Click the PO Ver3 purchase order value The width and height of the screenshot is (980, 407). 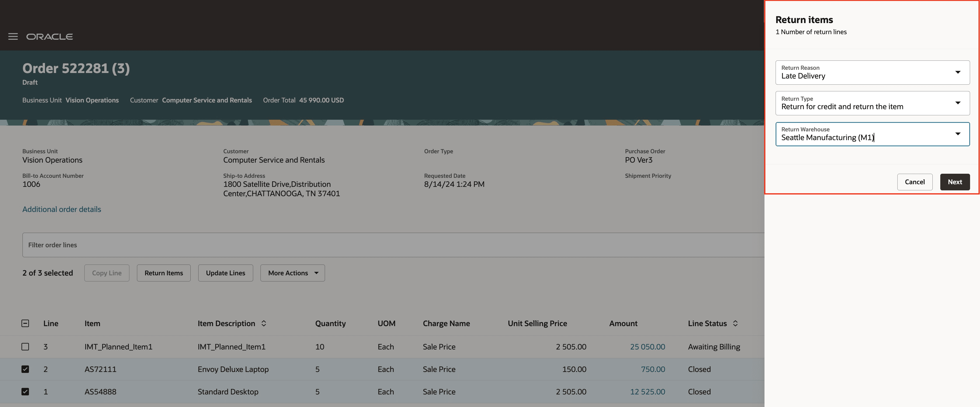pyautogui.click(x=638, y=160)
